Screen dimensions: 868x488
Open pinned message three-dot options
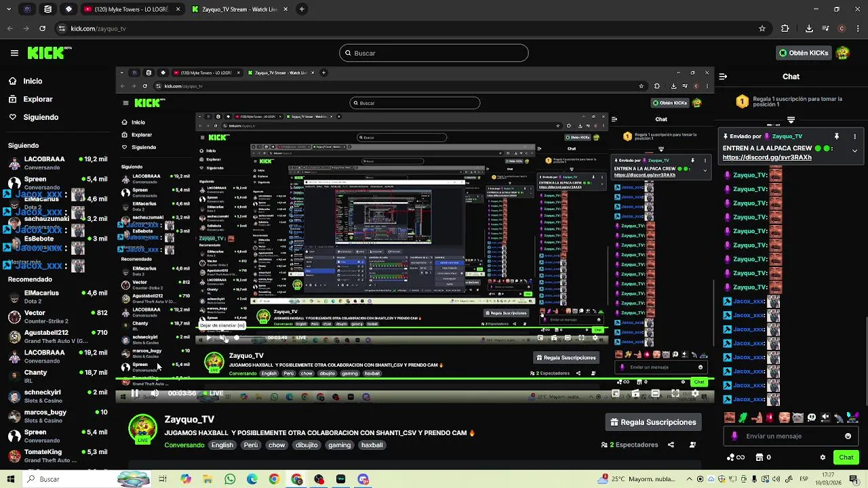(x=854, y=136)
